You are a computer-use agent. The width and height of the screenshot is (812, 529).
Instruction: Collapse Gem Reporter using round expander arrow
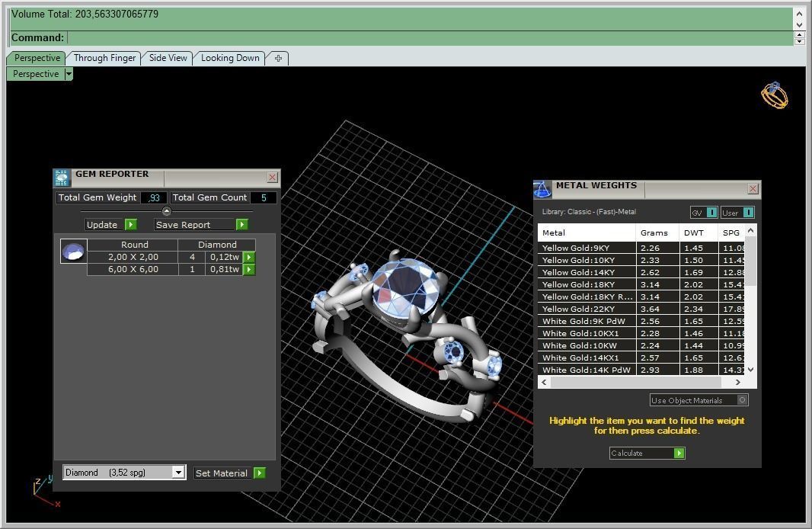[166, 211]
